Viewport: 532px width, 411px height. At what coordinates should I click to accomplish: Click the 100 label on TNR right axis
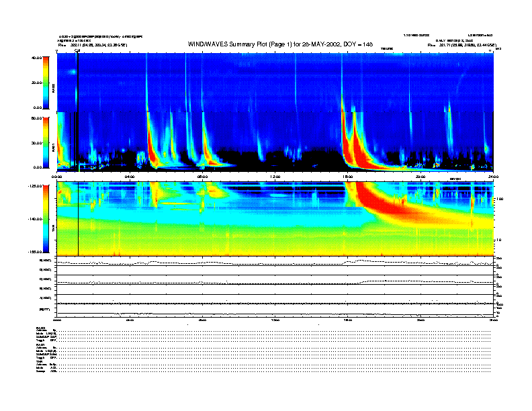(500, 199)
